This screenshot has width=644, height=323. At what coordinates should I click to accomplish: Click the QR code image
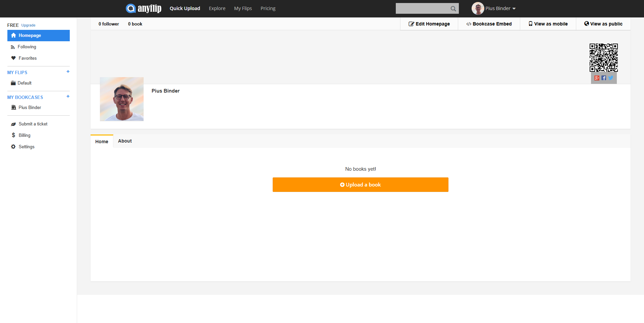(x=604, y=58)
